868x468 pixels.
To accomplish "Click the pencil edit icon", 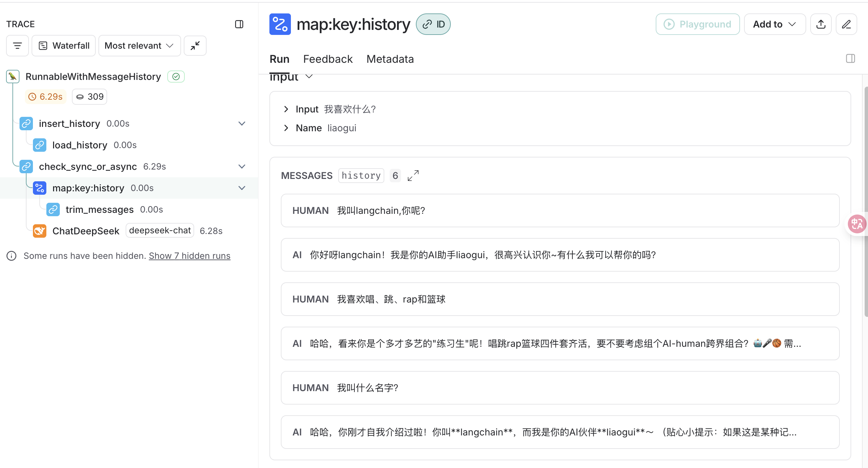I will (x=846, y=24).
